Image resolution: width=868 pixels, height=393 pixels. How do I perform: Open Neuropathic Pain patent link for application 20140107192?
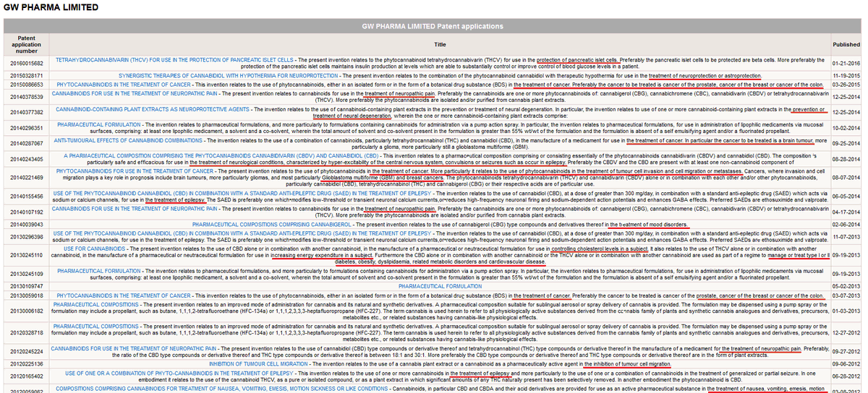136,209
